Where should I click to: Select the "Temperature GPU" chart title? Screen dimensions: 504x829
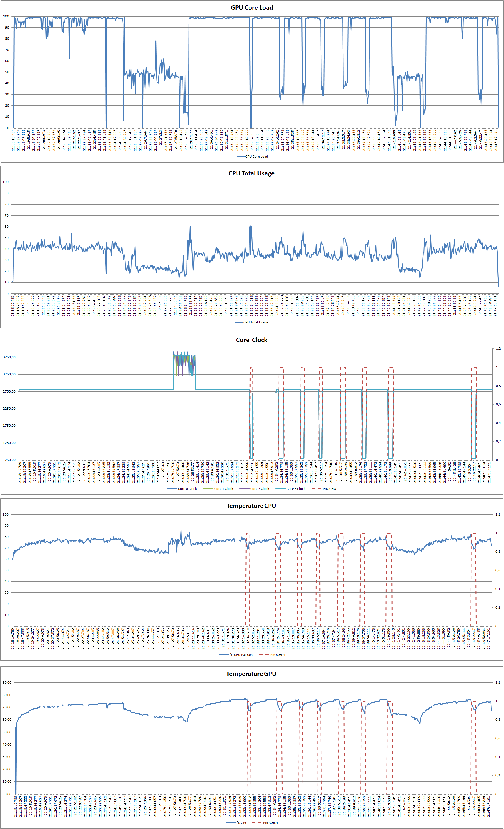click(251, 674)
